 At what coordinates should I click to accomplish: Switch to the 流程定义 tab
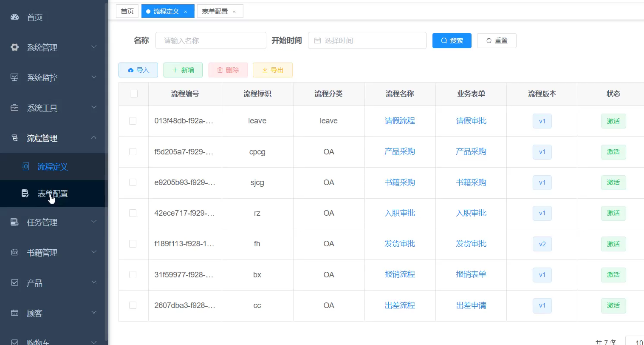[x=168, y=11]
